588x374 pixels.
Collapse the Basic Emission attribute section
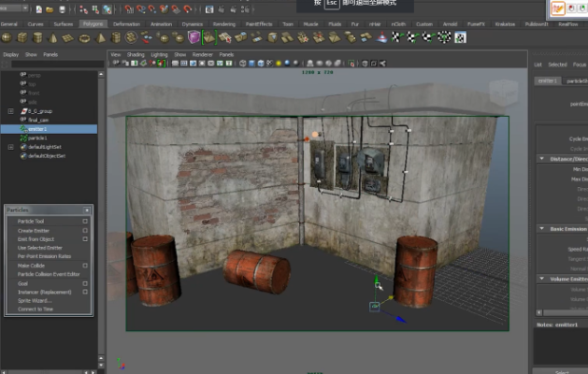(541, 228)
